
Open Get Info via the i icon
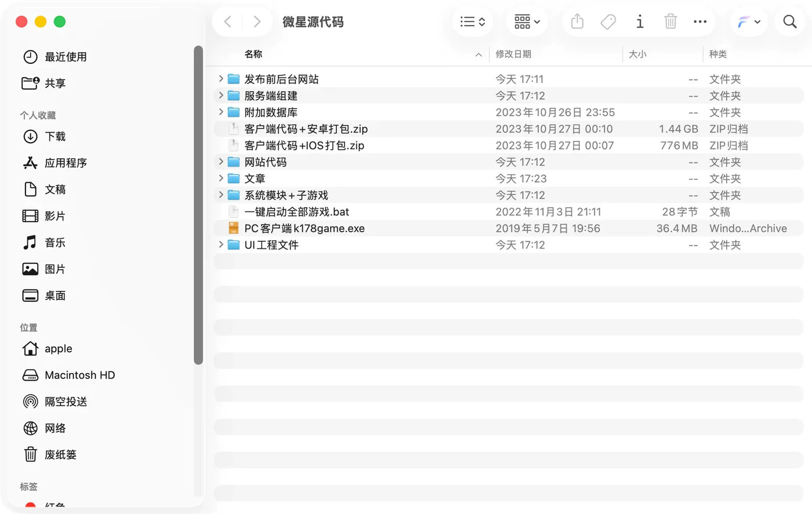640,22
